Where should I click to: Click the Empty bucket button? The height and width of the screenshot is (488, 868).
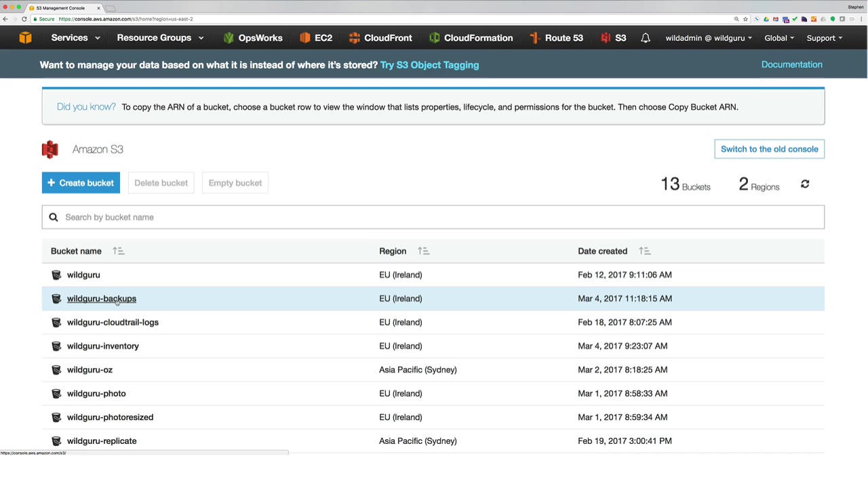point(235,183)
